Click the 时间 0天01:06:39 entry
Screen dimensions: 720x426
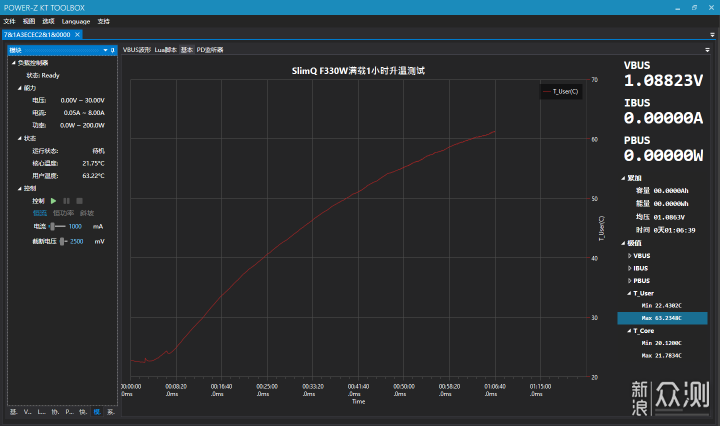[665, 230]
